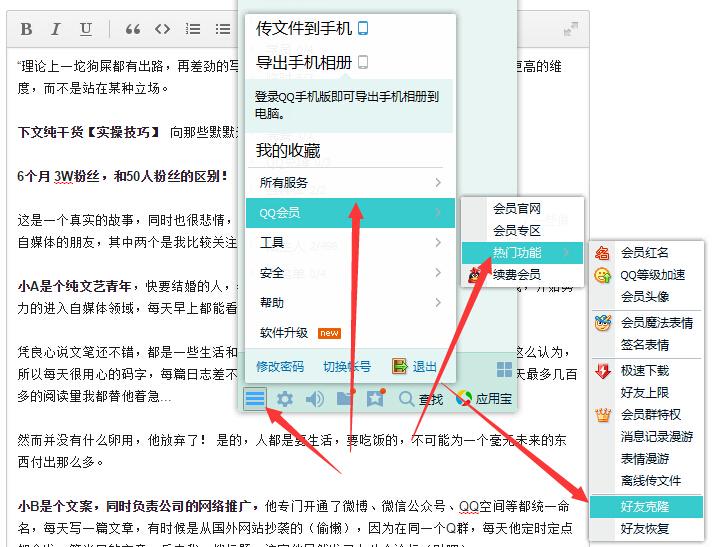Click the 退出 link
The width and height of the screenshot is (728, 547).
coord(425,367)
